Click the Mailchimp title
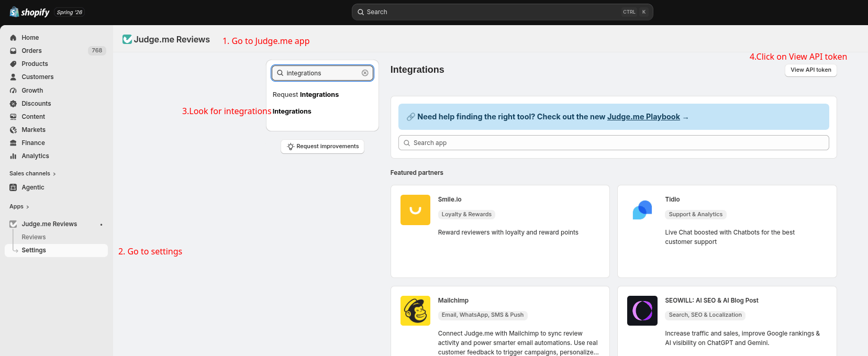 tap(453, 301)
